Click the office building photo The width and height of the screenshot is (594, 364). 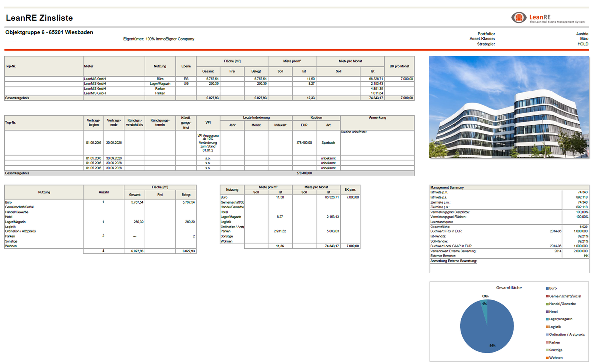point(508,107)
